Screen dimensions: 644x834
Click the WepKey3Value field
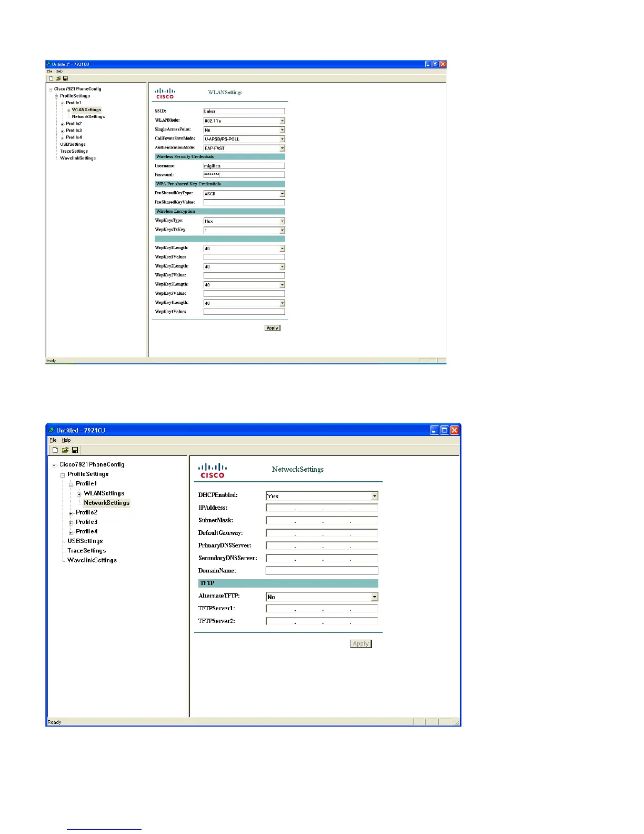[x=244, y=294]
